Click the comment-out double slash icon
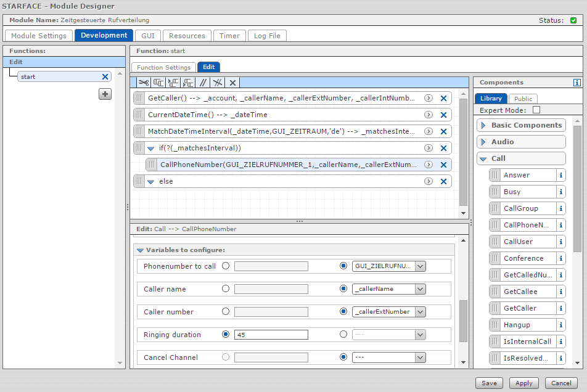This screenshot has height=392, width=587. click(x=202, y=83)
